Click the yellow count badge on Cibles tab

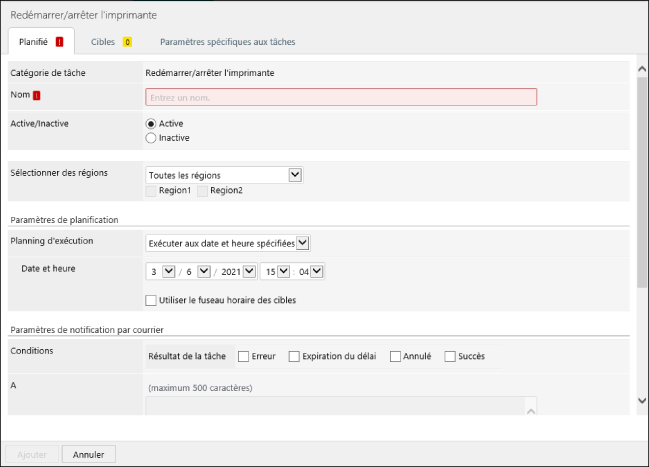click(x=127, y=42)
